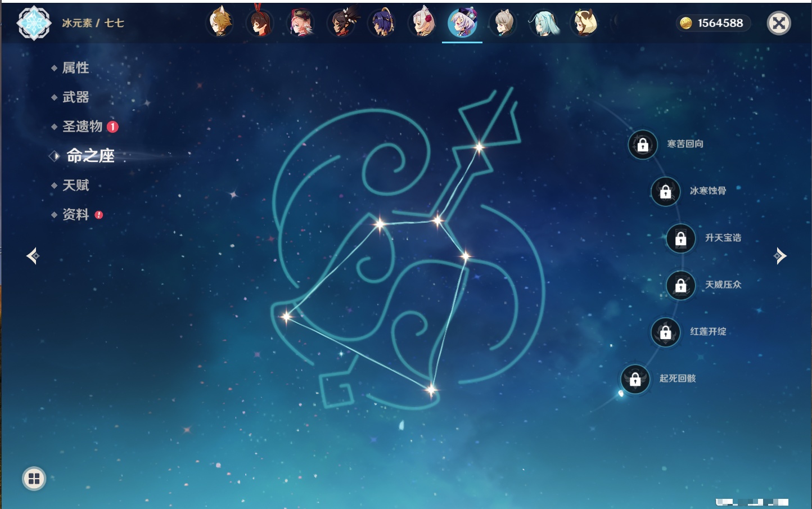812x509 pixels.
Task: Click the red exclamation badge on 资料
Action: [99, 215]
